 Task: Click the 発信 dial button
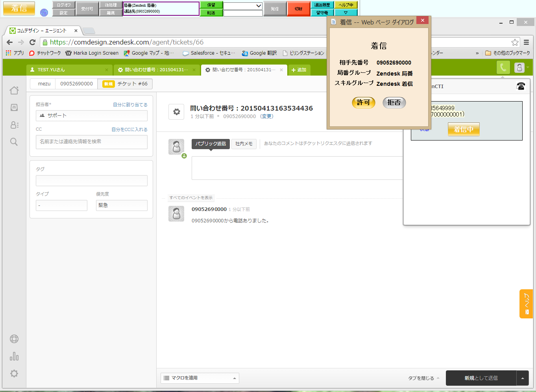275,9
